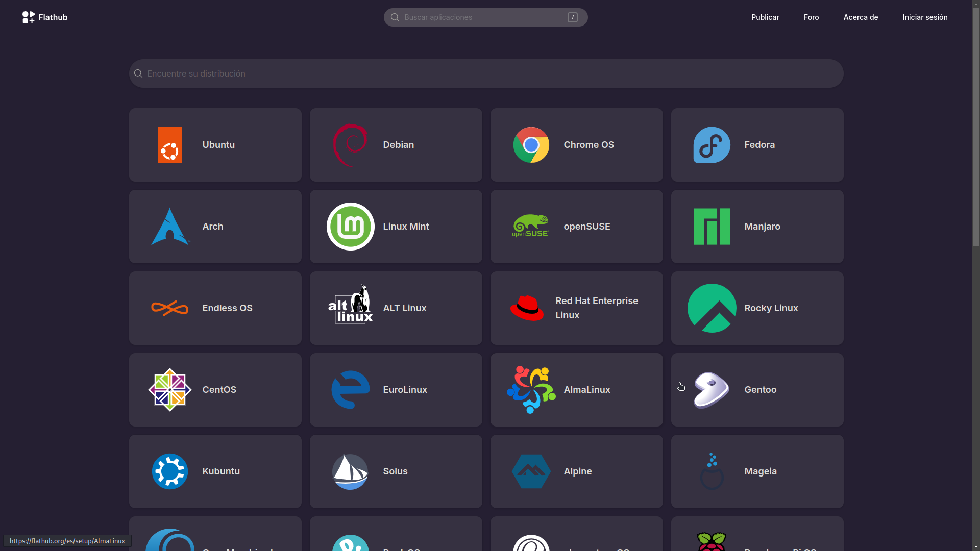Click the Iniciar sesión button
980x551 pixels.
click(925, 17)
